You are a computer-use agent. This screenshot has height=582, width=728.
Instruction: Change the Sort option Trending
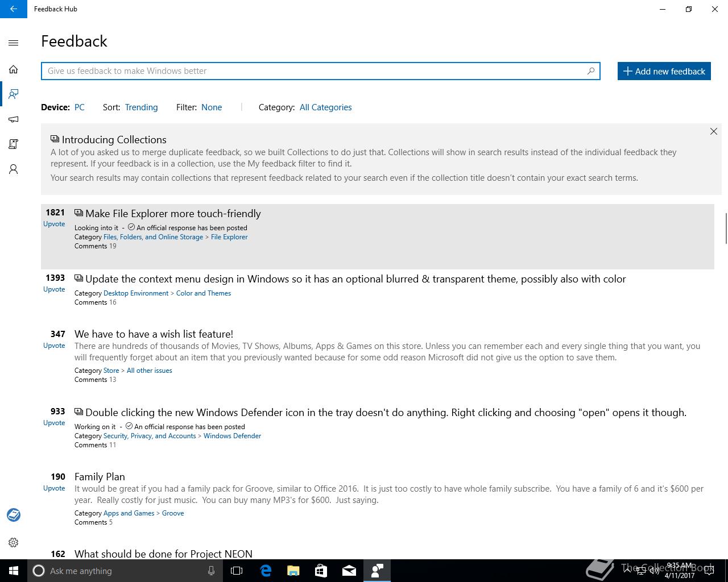tap(142, 107)
